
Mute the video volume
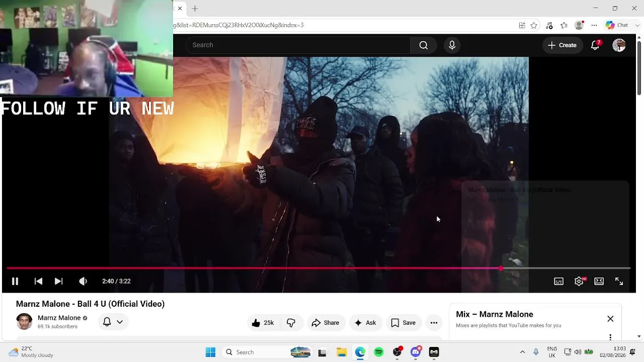coord(83,281)
